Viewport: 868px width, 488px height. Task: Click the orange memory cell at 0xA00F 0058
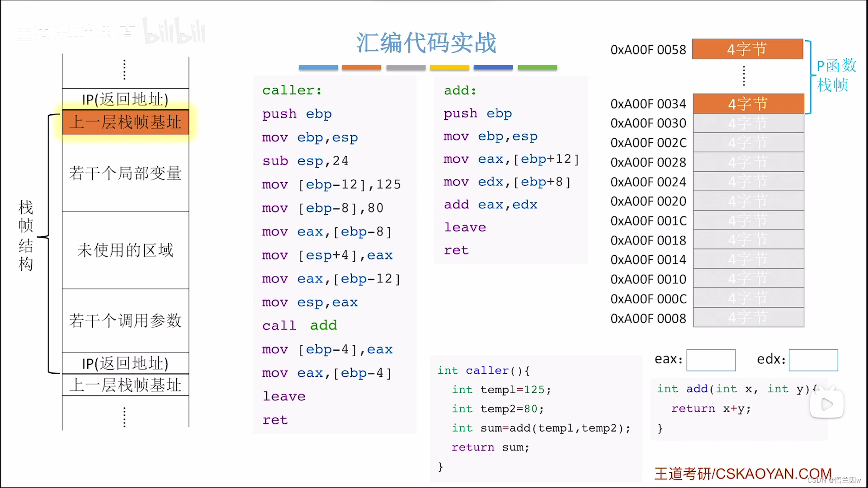[747, 49]
